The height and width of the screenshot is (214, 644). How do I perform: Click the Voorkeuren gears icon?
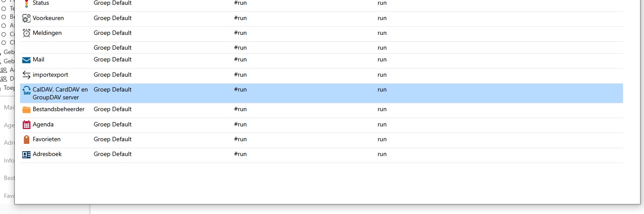pos(26,18)
